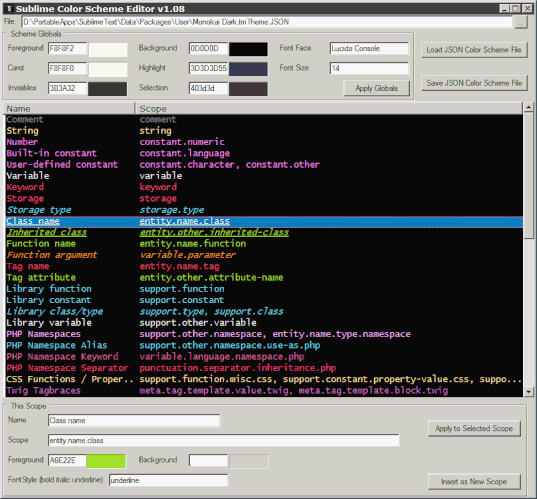Click Insert as New Scope button
This screenshot has width=537, height=499.
pyautogui.click(x=474, y=482)
